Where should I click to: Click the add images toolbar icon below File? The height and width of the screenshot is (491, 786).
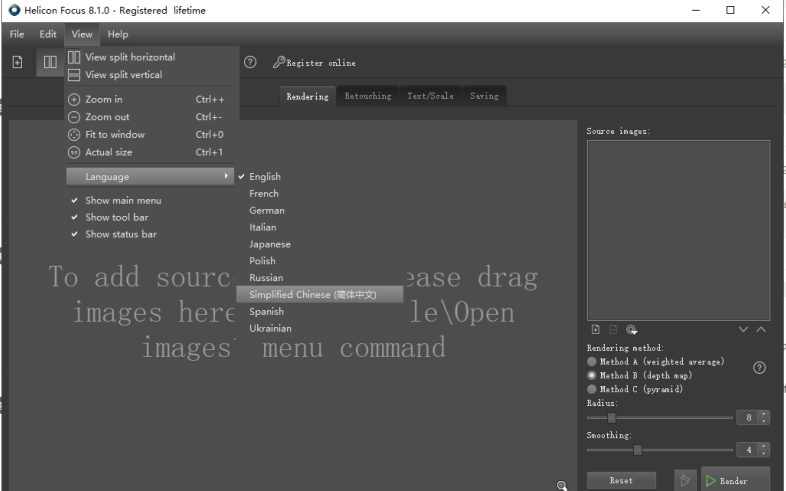coord(18,62)
